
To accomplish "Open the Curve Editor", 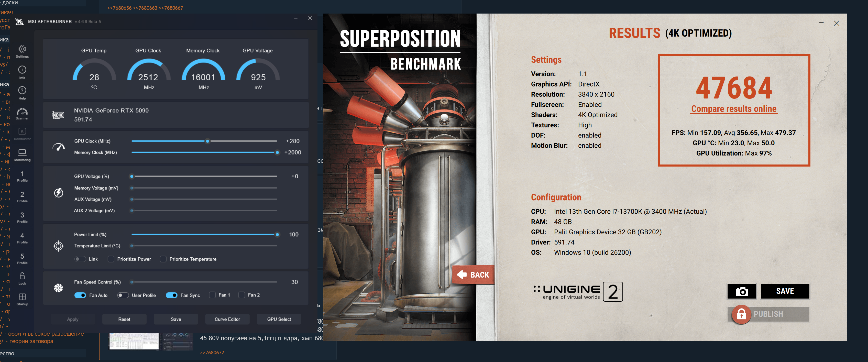I will click(x=227, y=319).
